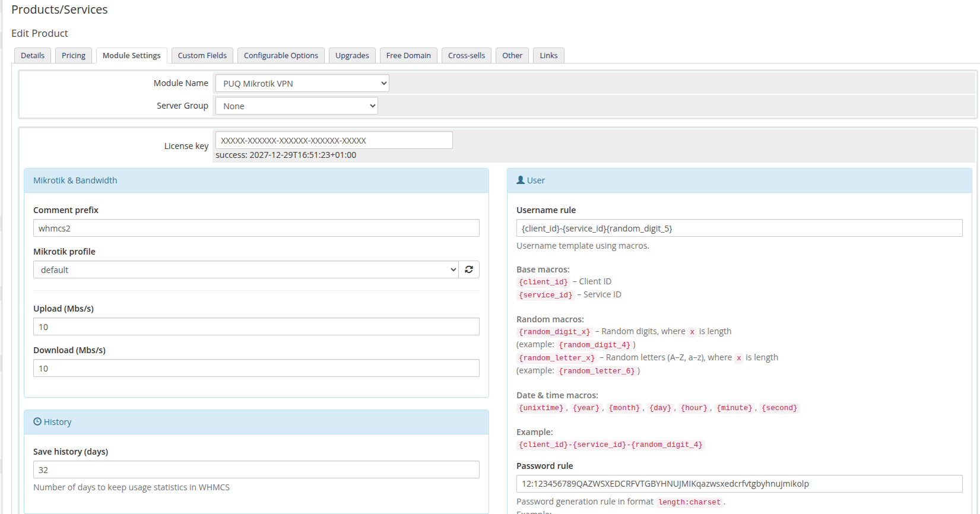Image resolution: width=980 pixels, height=514 pixels.
Task: Click the Password rule input field
Action: click(x=740, y=484)
